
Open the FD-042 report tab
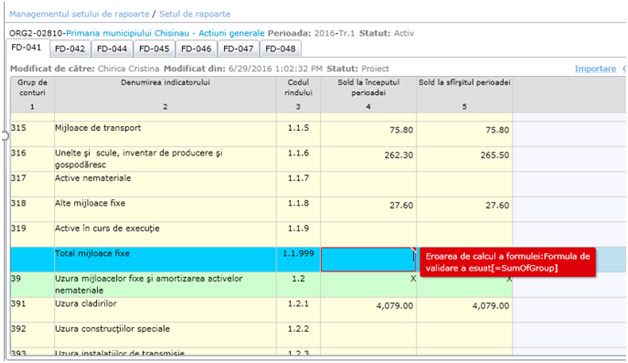[70, 49]
